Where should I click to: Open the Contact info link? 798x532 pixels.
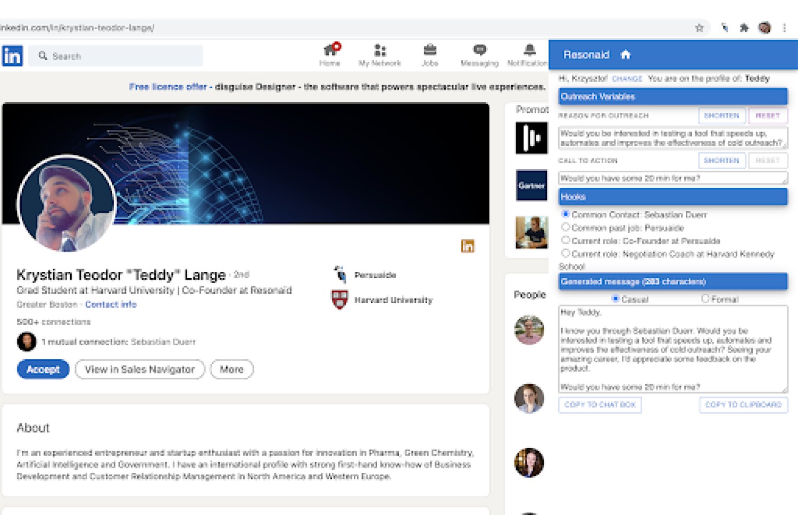point(111,304)
